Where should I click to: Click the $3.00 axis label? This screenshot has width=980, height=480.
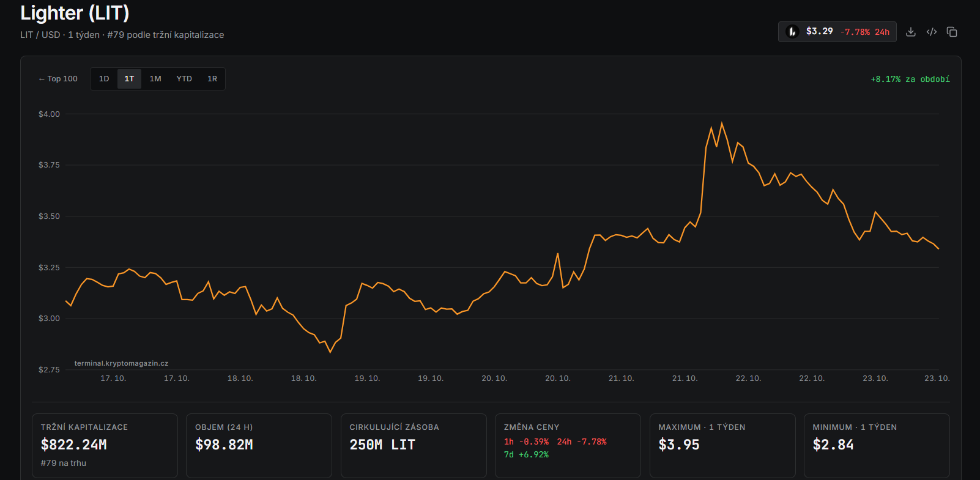(49, 319)
